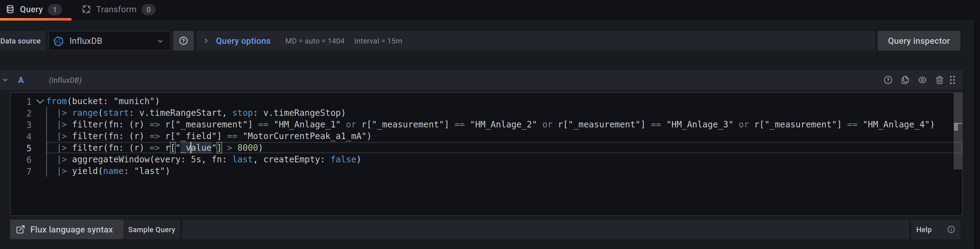Click the external link icon on Flux syntax
The height and width of the screenshot is (249, 980).
click(x=21, y=229)
